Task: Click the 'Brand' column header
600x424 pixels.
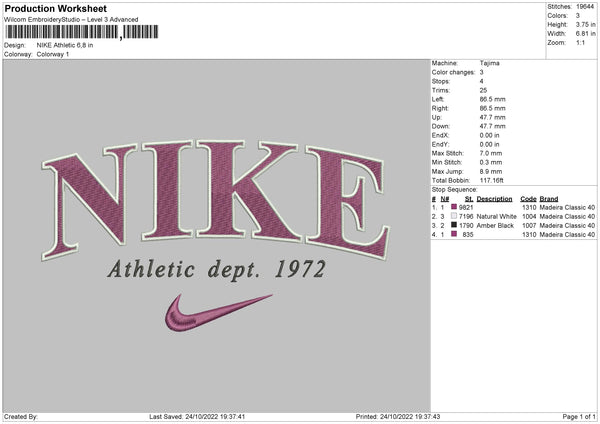Action: pos(549,199)
